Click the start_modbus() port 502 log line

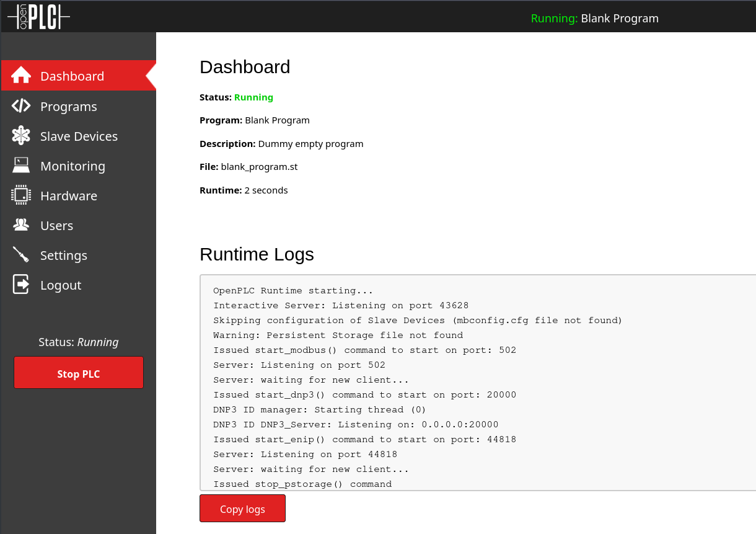pyautogui.click(x=365, y=350)
